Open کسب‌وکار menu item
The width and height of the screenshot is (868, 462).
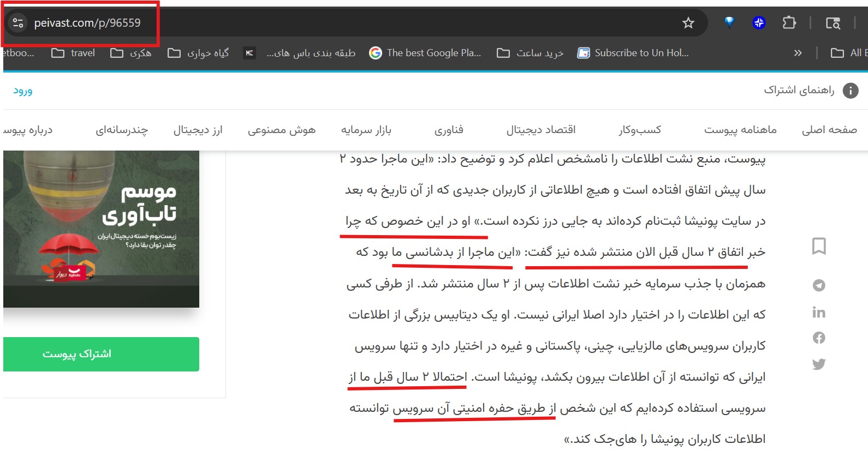640,130
